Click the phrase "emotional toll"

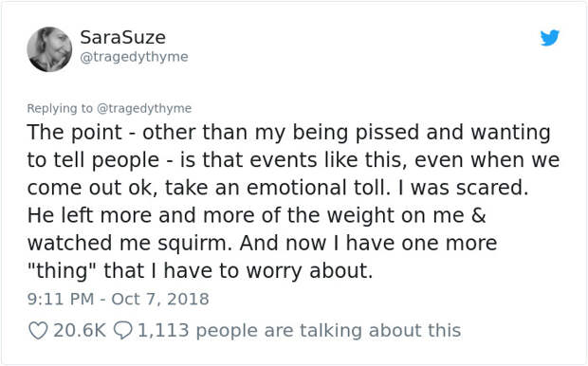[316, 188]
